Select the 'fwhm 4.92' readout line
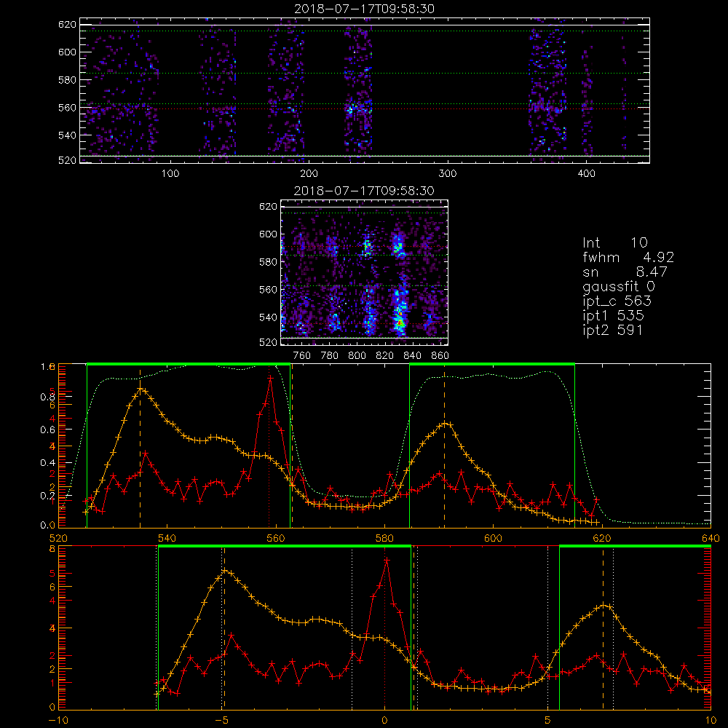Screen dimensions: 728x728 (x=628, y=257)
